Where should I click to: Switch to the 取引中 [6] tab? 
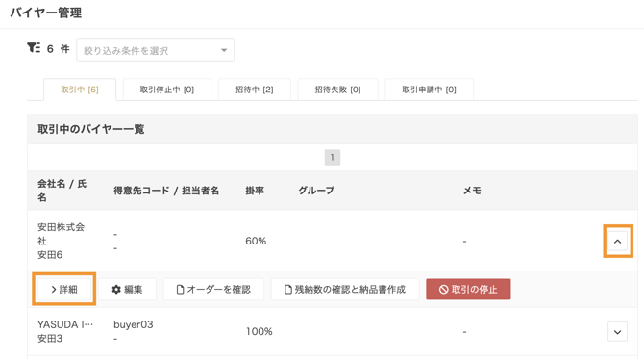click(80, 90)
